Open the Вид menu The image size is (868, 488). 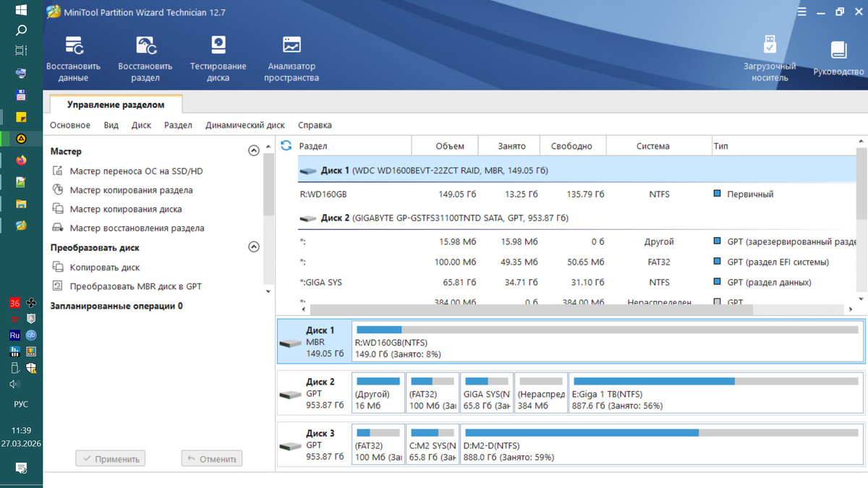(x=111, y=125)
